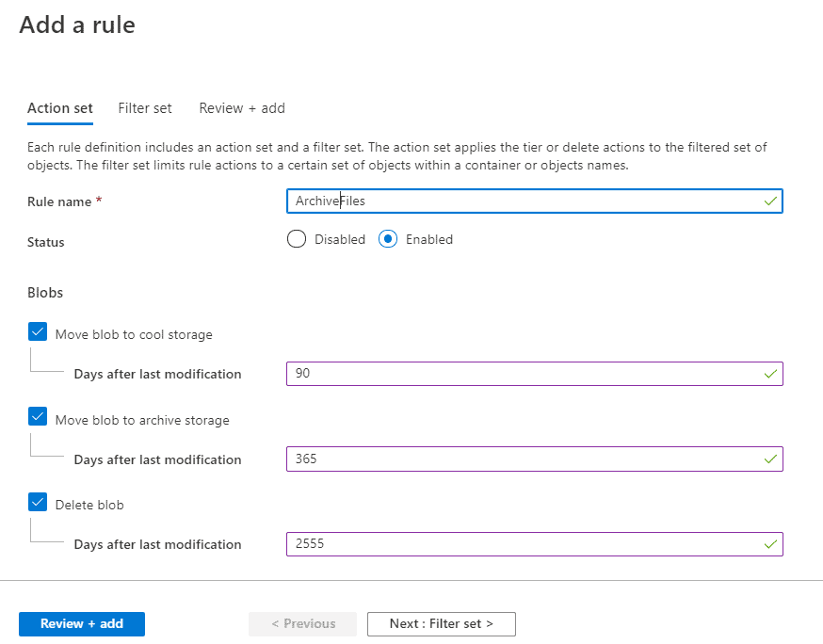
Task: Click the Previous button
Action: (x=303, y=623)
